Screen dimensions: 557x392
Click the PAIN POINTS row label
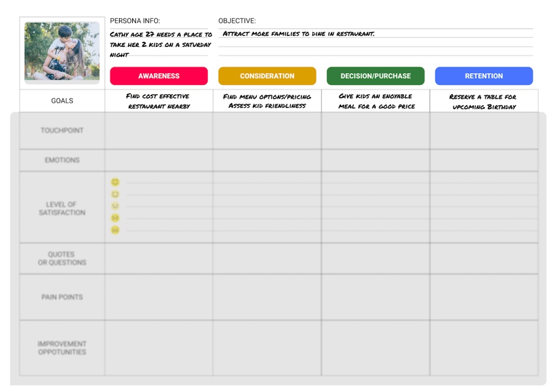pyautogui.click(x=61, y=296)
